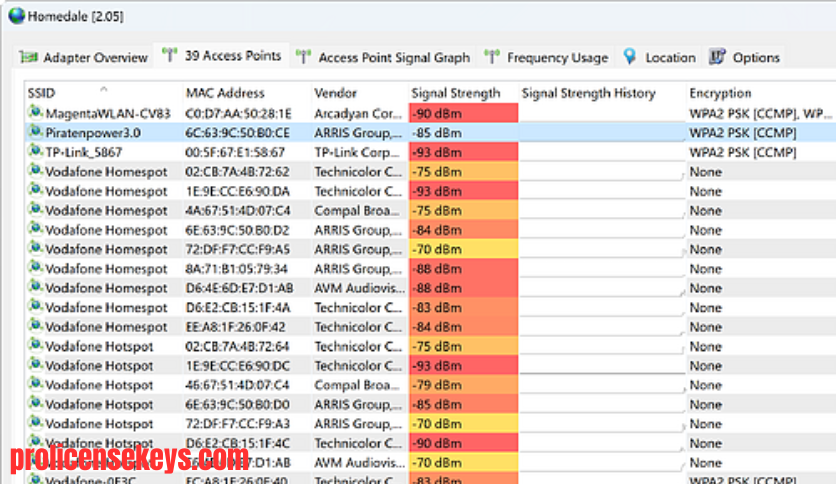Select icon of Vodafone Homespot row 8A:71:B1:05:79:34
Screen dimensions: 836x484
[x=35, y=268]
